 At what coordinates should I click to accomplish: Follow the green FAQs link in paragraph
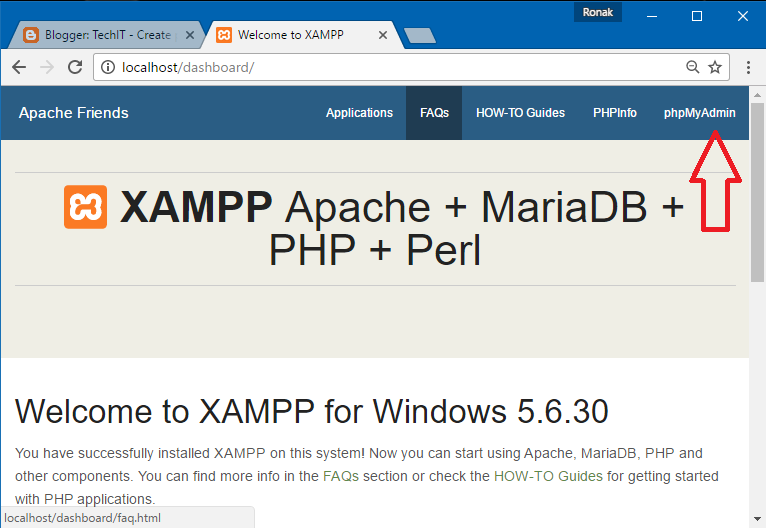341,476
